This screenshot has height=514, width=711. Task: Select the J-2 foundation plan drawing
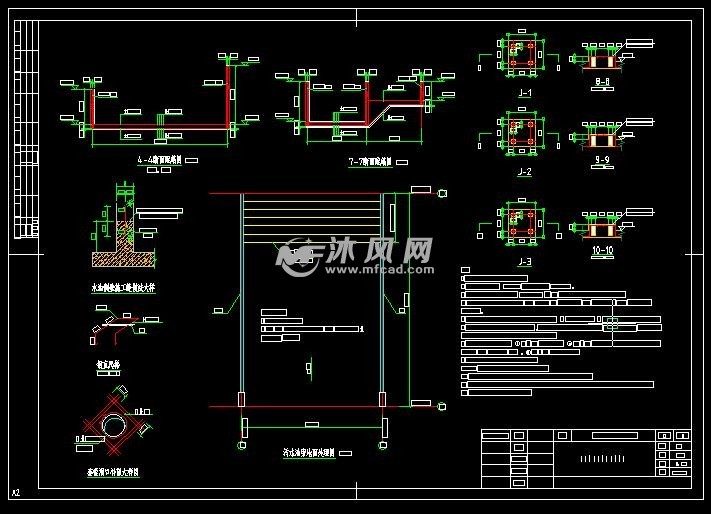coord(519,133)
